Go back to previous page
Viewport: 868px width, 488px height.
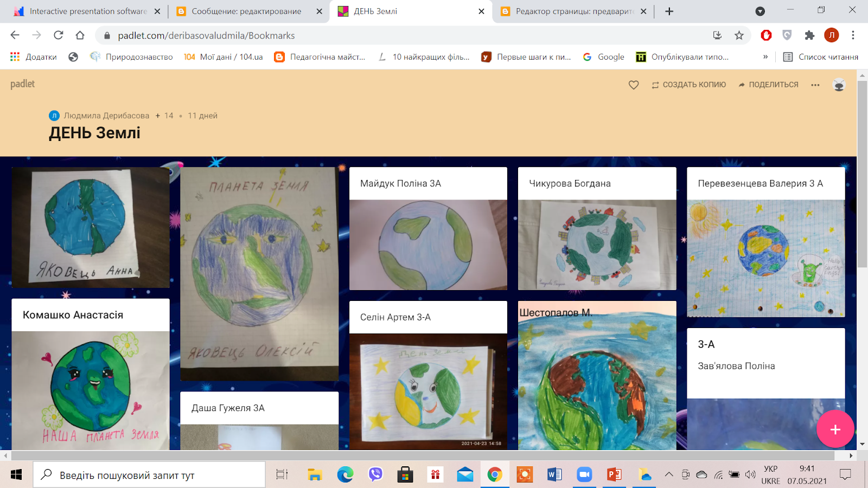click(15, 35)
